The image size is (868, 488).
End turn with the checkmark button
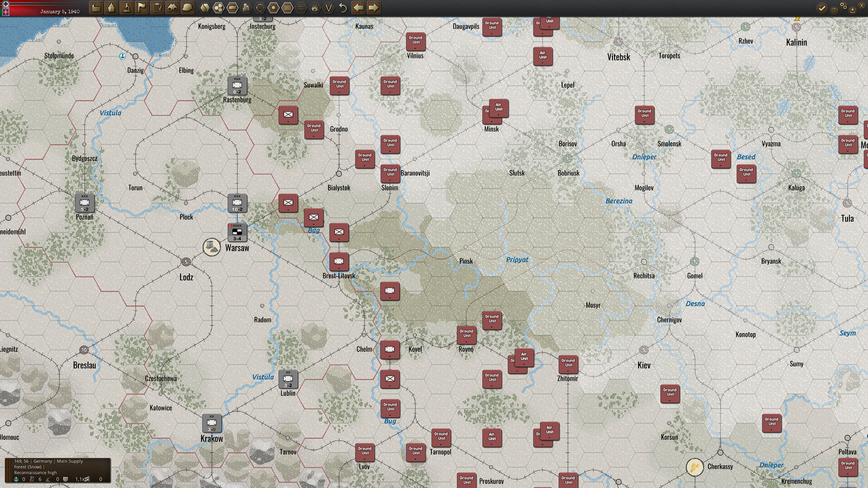[822, 8]
